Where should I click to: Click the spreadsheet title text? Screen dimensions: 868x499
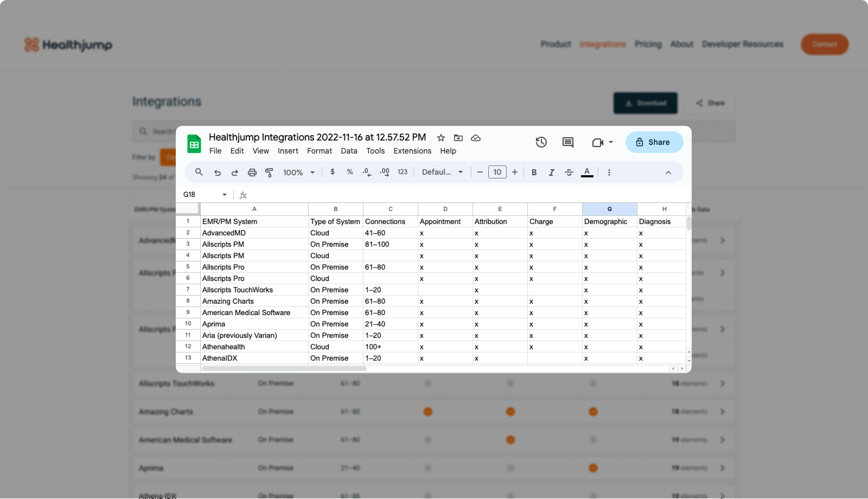click(317, 137)
